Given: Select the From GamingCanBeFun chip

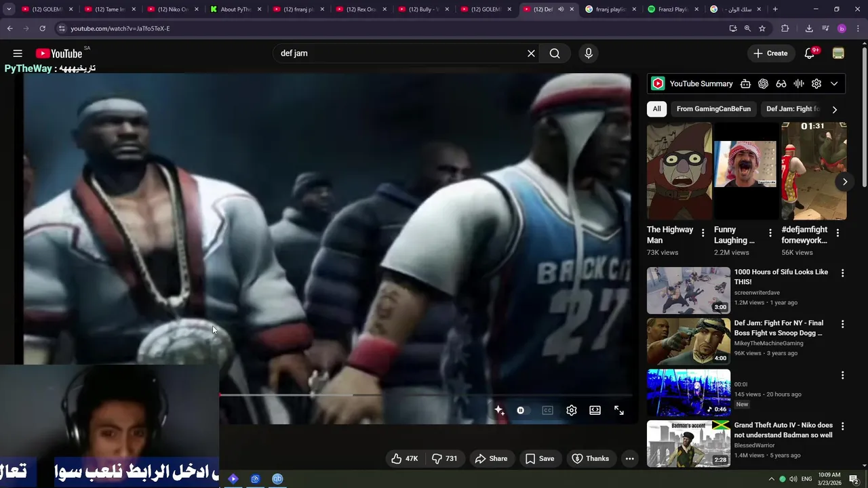Looking at the screenshot, I should (x=713, y=109).
